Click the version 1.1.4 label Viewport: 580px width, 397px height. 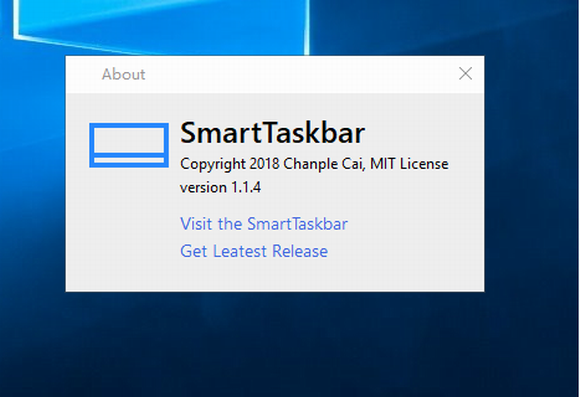(220, 188)
